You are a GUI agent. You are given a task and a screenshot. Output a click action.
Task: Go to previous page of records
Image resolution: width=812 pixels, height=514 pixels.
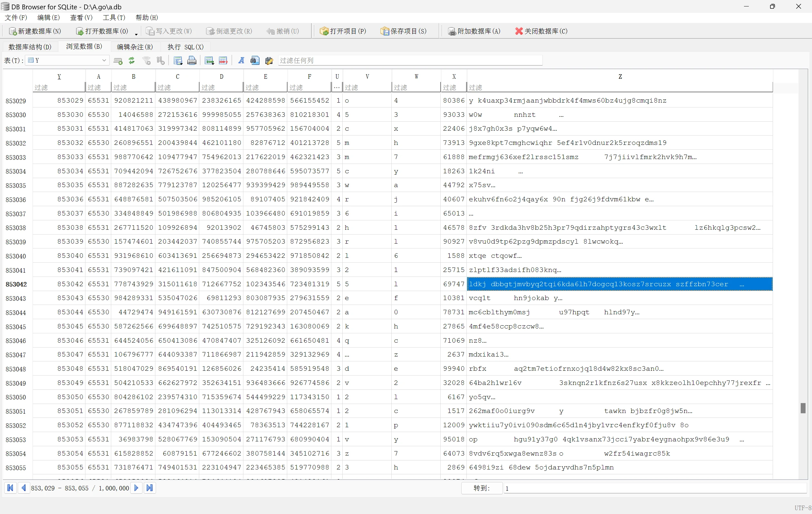click(x=23, y=488)
